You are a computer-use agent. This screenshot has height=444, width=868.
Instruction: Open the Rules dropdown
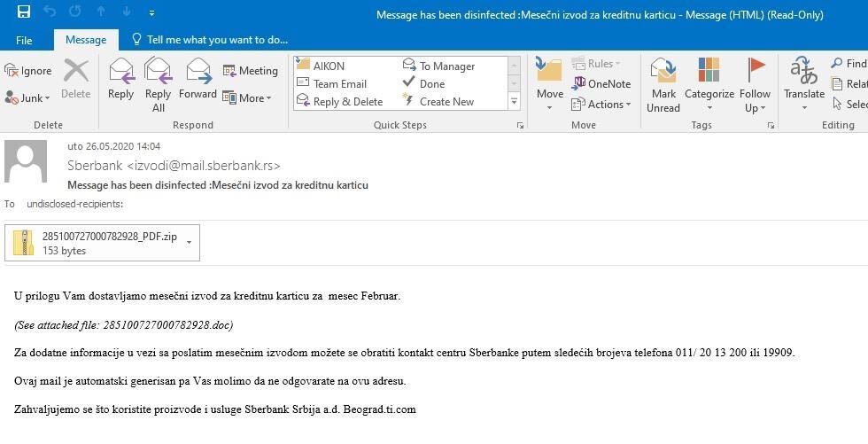point(595,64)
